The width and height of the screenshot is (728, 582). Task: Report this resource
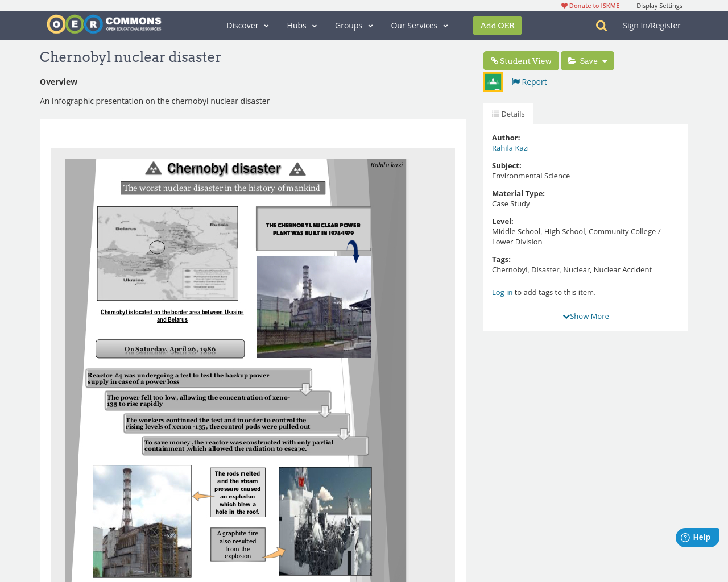530,82
